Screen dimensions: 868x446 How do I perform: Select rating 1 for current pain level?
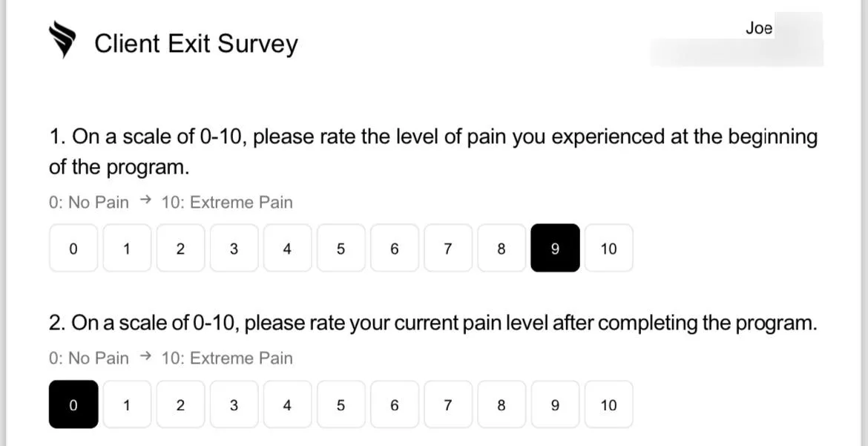click(127, 404)
